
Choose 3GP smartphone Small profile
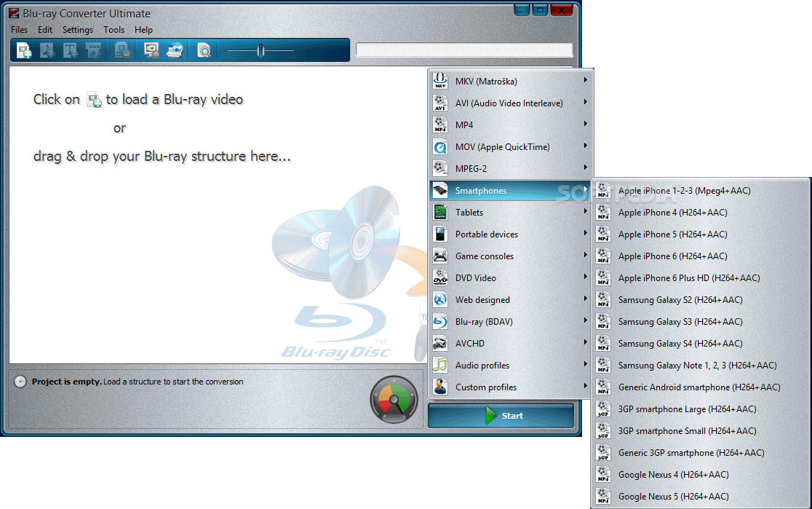[700, 431]
